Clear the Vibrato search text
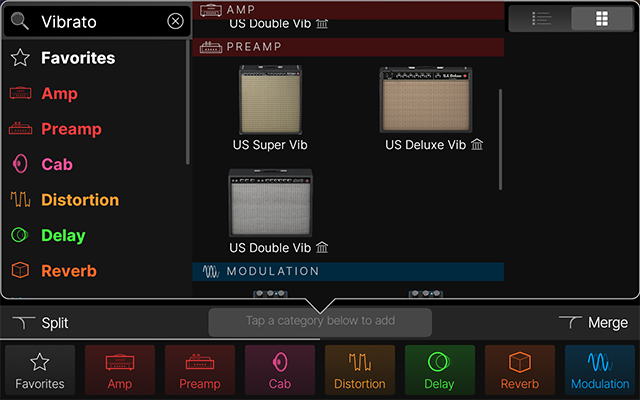The height and width of the screenshot is (400, 640). point(175,21)
